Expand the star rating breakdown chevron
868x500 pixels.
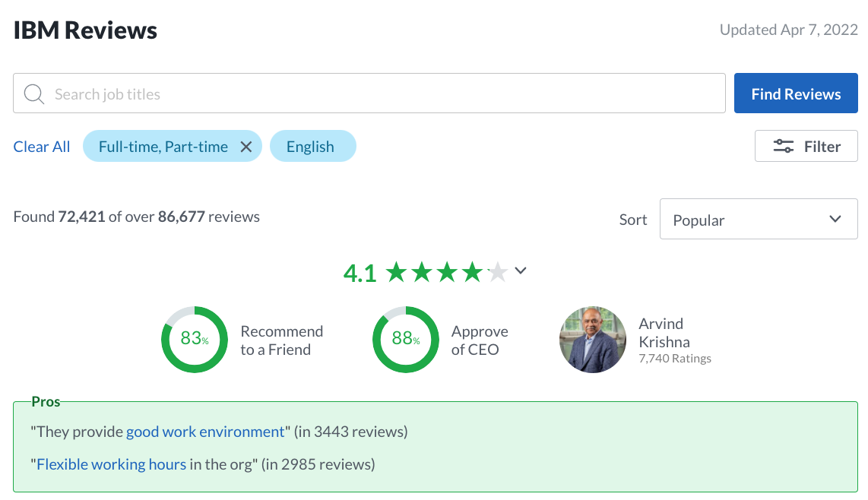point(521,271)
